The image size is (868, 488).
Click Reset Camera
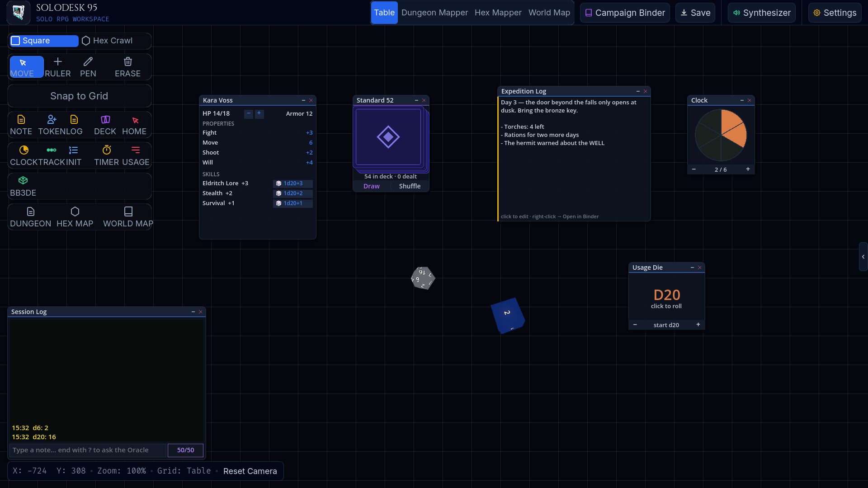250,471
